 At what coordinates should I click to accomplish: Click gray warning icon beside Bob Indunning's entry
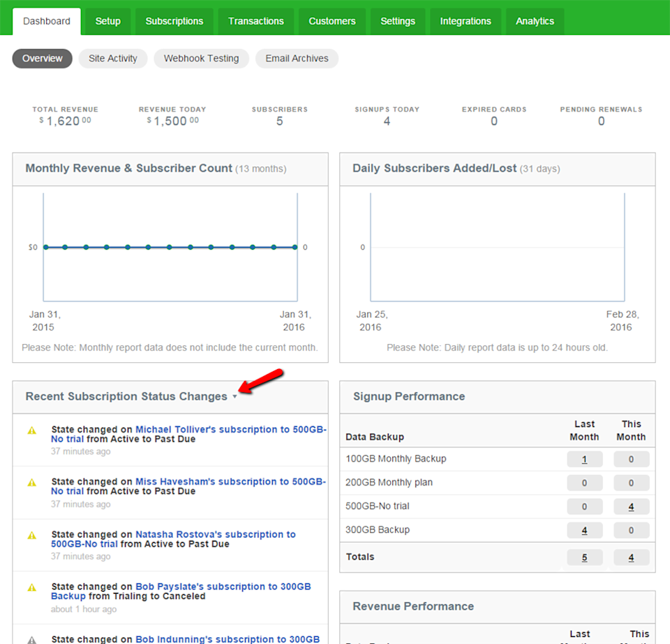(32, 640)
